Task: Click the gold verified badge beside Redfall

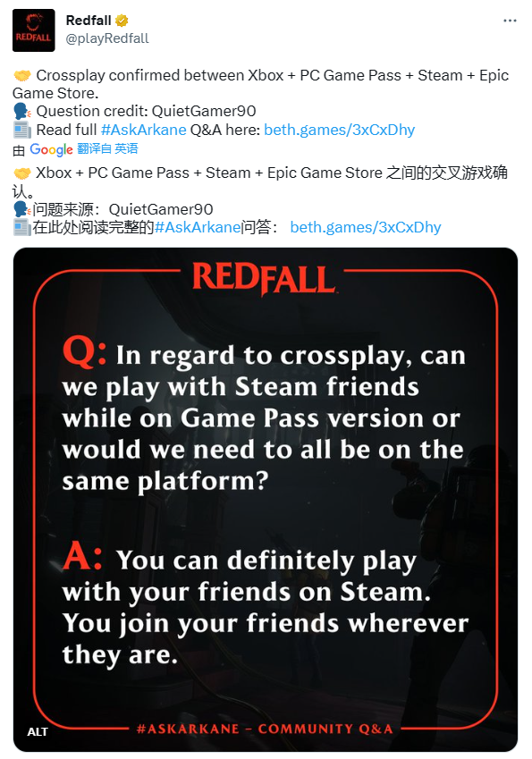Action: tap(122, 21)
